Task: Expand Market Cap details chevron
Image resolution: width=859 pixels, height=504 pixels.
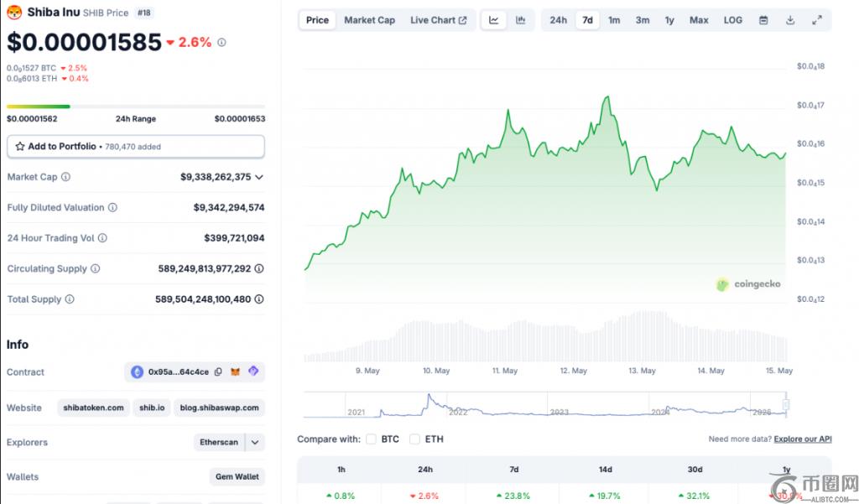Action: pyautogui.click(x=259, y=177)
